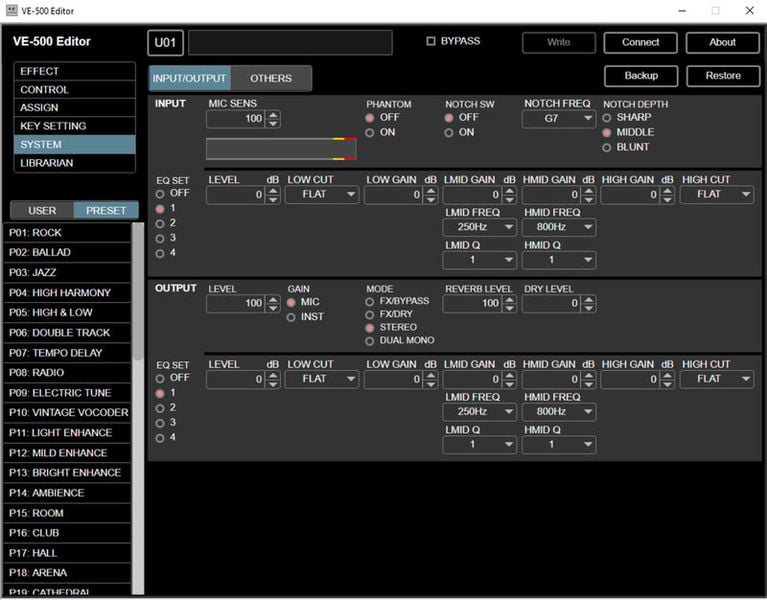Screen dimensions: 767x600
Task: Click the Restore button
Action: click(x=723, y=76)
